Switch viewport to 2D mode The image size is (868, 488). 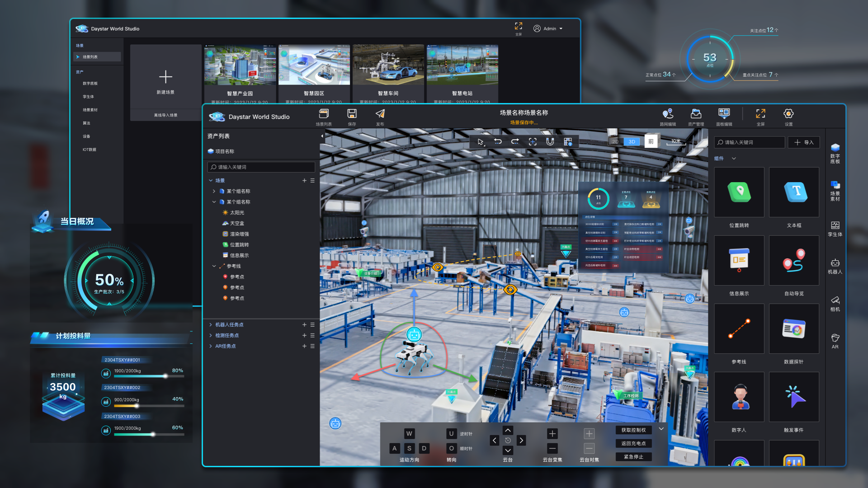pyautogui.click(x=615, y=142)
